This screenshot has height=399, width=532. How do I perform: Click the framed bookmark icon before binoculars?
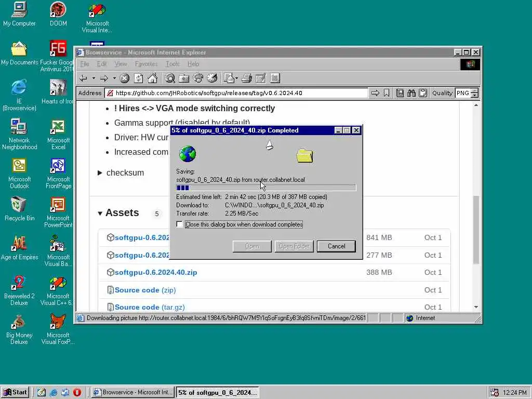(400, 93)
